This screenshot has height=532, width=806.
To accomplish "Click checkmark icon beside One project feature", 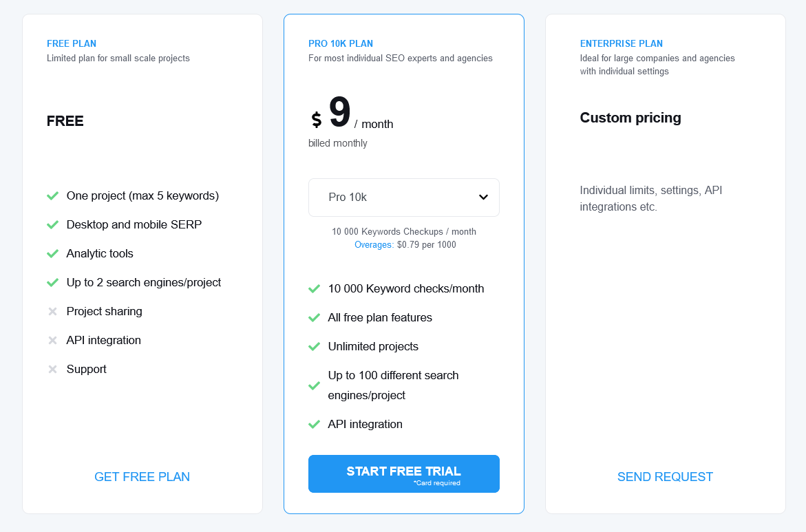I will click(x=52, y=196).
